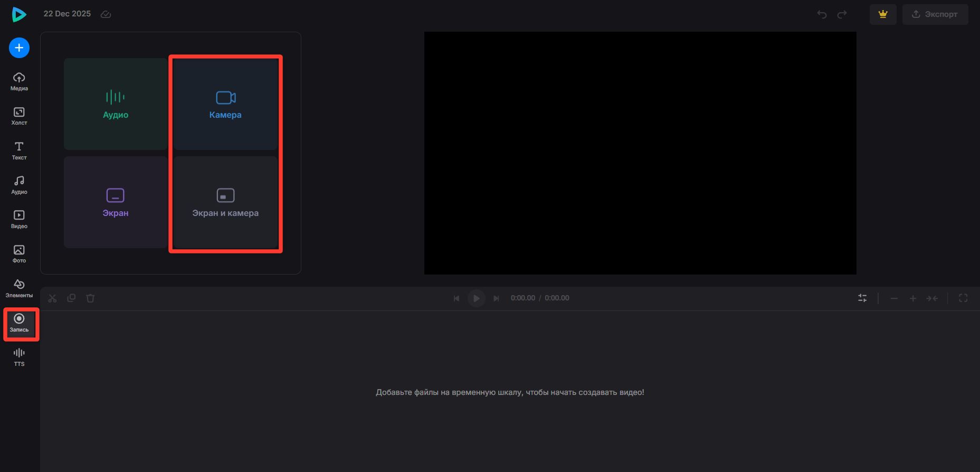Click the blue plus add button
This screenshot has width=980, height=472.
(19, 48)
